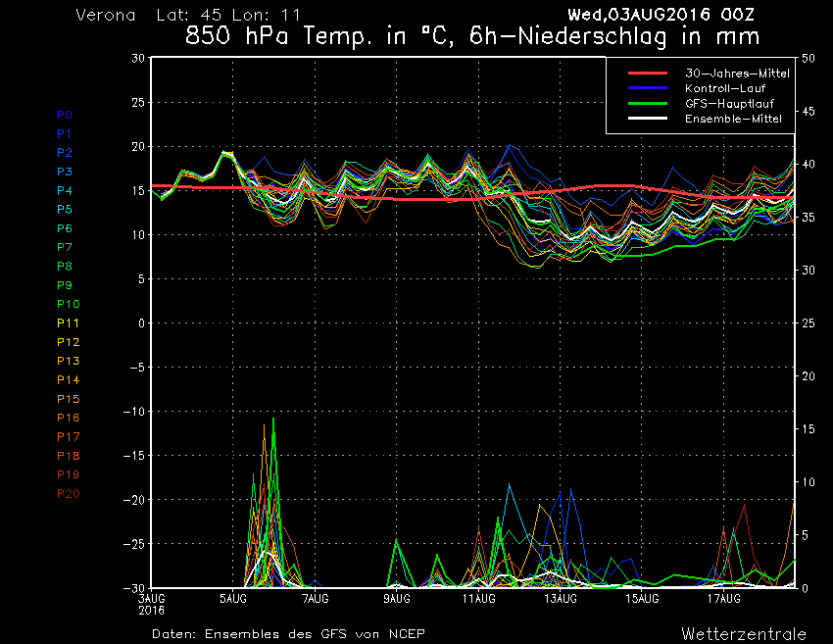Select the P5 ensemble member label

point(65,210)
